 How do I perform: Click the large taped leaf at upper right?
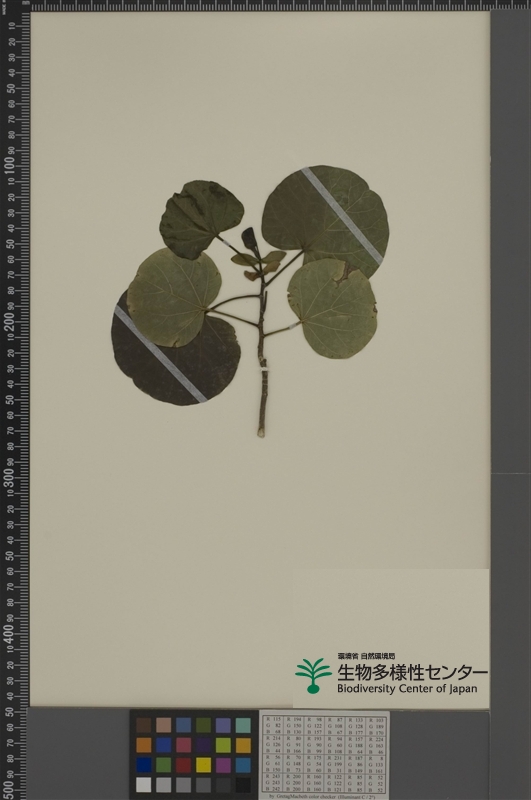(x=325, y=217)
